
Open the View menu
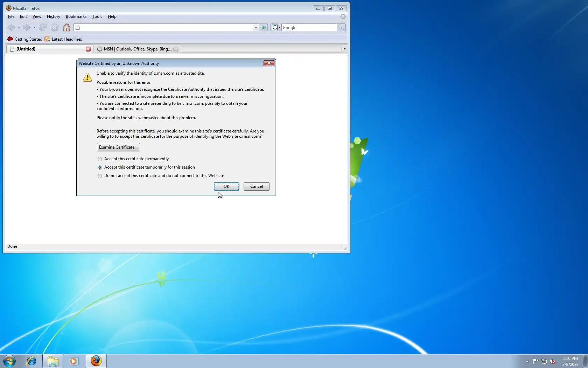pos(37,16)
